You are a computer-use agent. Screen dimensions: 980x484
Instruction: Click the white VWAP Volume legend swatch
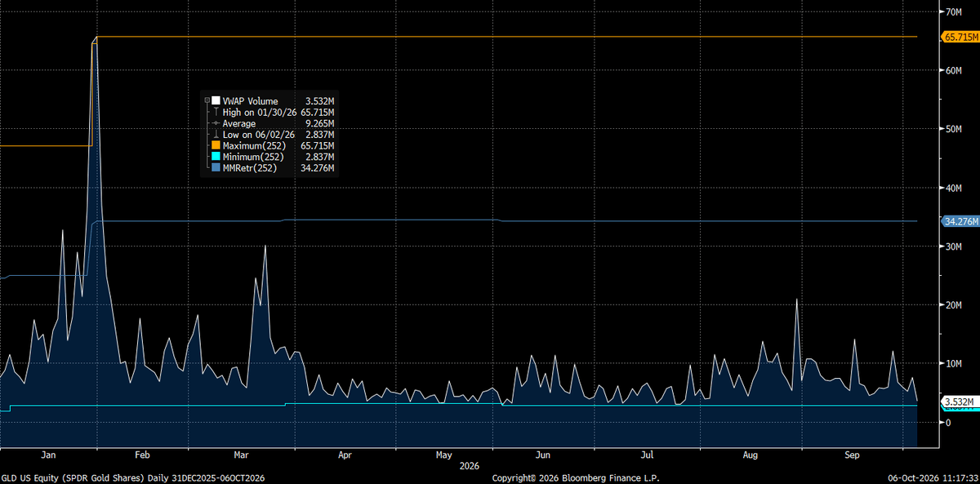pos(216,100)
